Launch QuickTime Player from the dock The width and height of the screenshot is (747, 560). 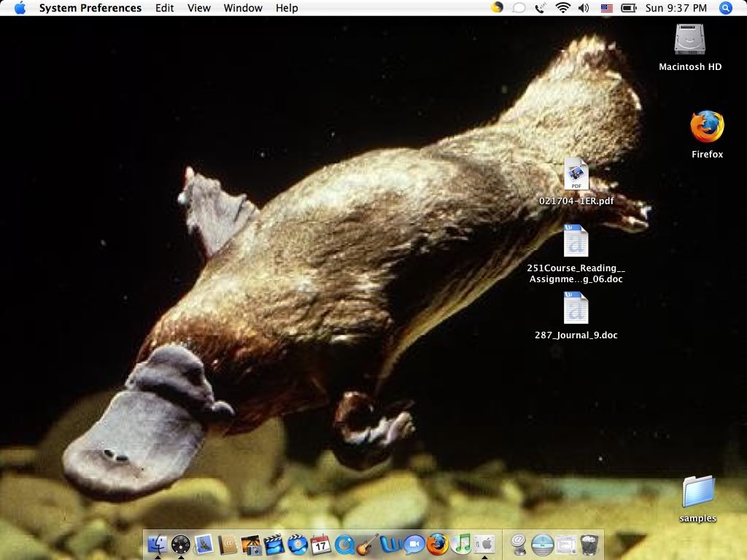coord(344,544)
